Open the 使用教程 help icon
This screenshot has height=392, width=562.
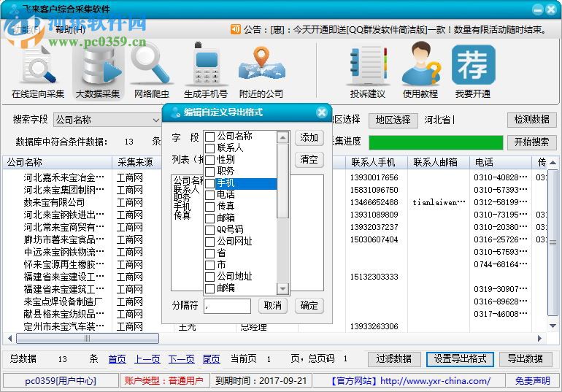[x=420, y=69]
